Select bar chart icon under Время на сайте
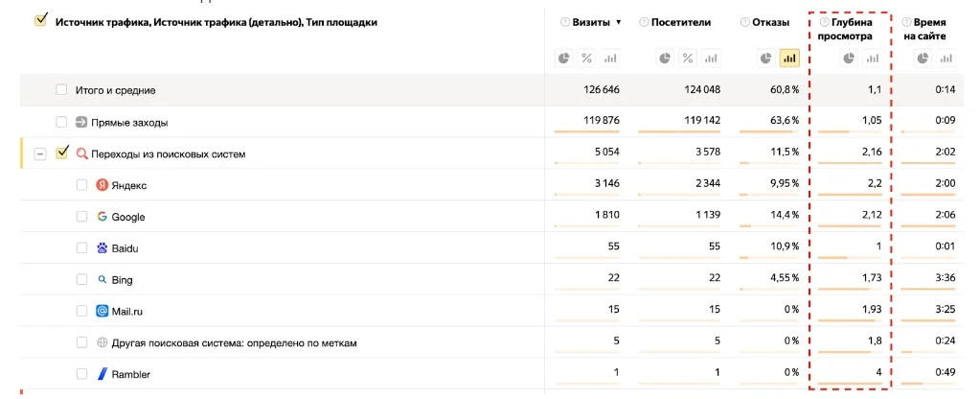This screenshot has width=980, height=399. click(946, 59)
